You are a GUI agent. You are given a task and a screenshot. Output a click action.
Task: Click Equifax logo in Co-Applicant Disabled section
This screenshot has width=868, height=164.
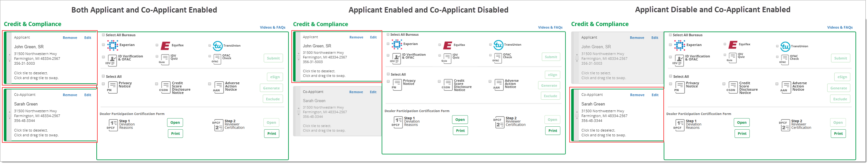447,45
